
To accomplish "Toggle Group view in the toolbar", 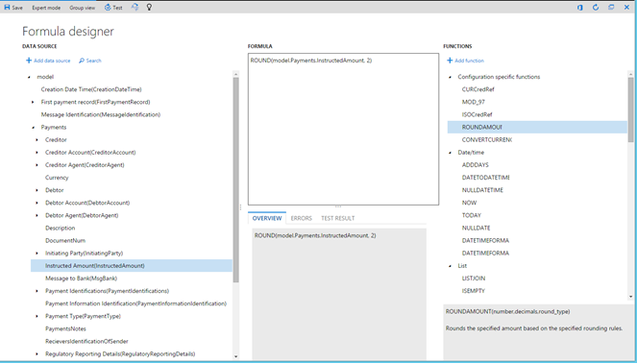I will [x=82, y=8].
